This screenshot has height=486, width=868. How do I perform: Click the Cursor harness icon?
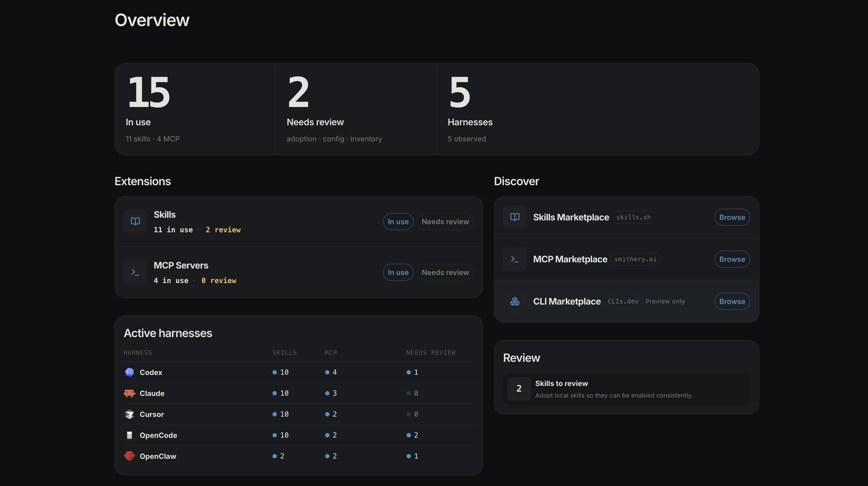129,414
